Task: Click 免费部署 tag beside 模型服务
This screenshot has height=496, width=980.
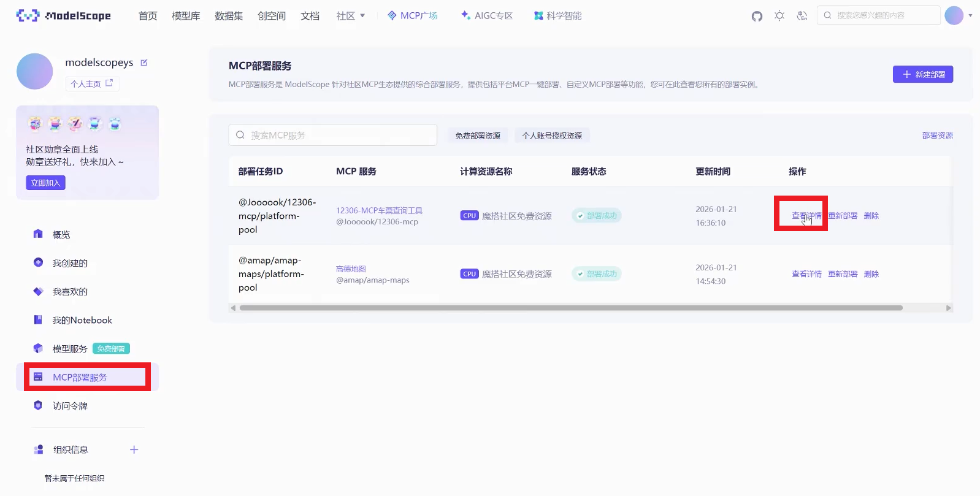Action: 111,349
